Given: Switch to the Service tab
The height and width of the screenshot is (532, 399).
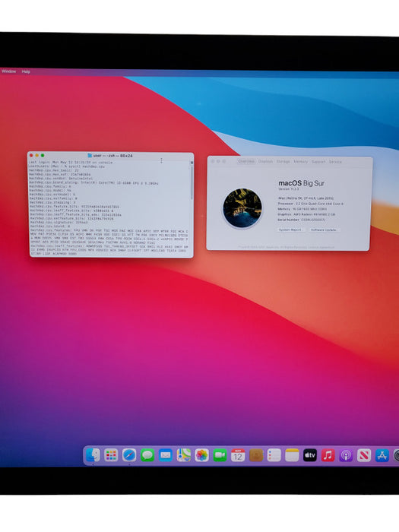Looking at the screenshot, I should (x=335, y=161).
